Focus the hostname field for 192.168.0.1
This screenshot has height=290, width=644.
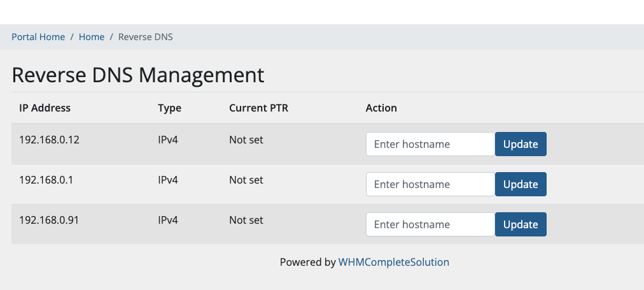pos(430,184)
